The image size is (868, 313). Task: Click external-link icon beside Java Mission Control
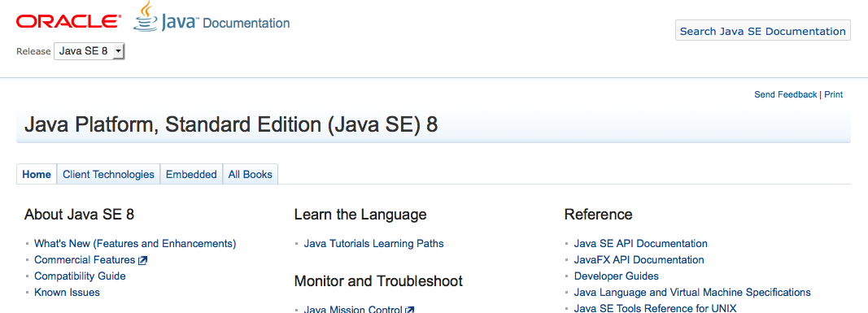(410, 310)
